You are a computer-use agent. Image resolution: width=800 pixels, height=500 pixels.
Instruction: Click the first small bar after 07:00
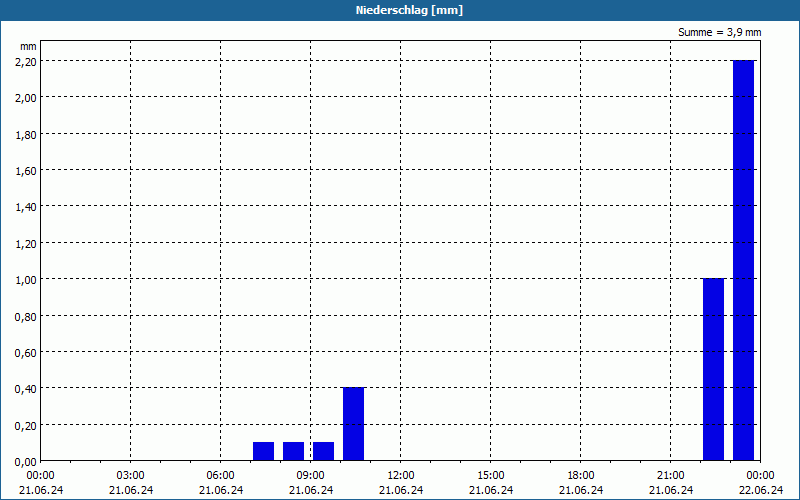click(263, 452)
